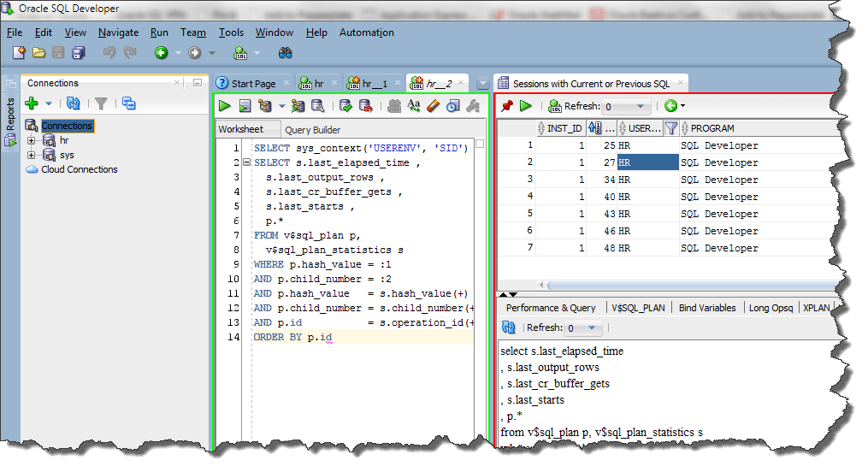Image resolution: width=868 pixels, height=472 pixels.
Task: Click the New file toolbar icon
Action: click(20, 53)
